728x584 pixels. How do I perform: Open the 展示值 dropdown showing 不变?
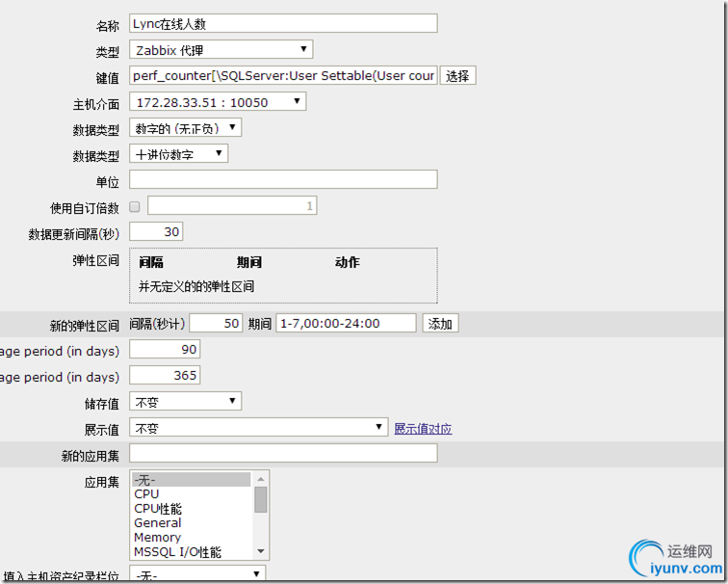[x=259, y=428]
